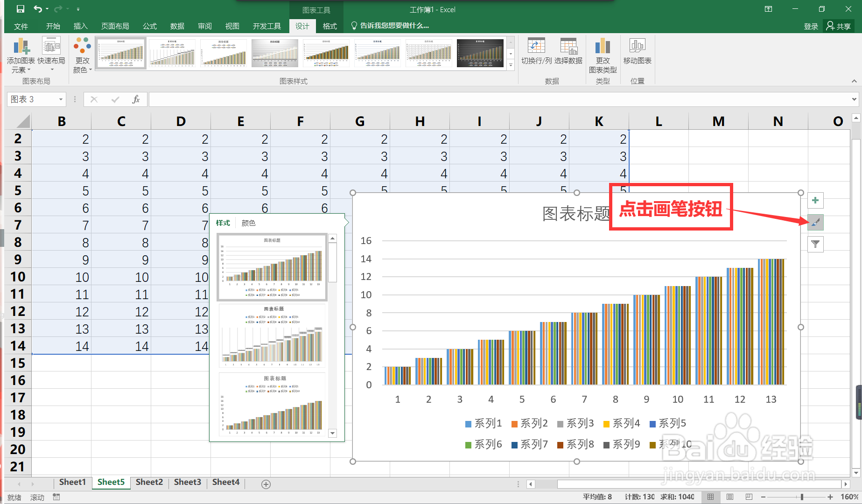Switch to the 页面布局 ribbon tab
The height and width of the screenshot is (504, 862).
115,26
